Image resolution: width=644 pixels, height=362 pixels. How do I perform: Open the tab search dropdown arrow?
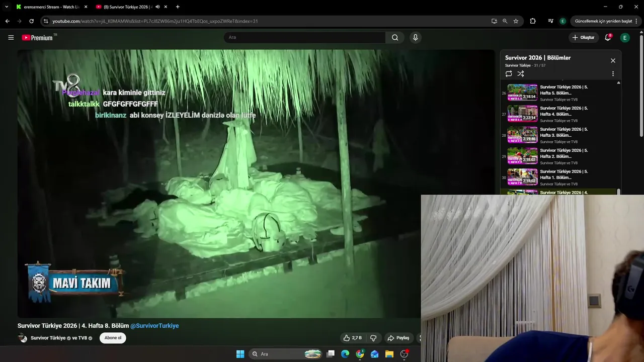[x=7, y=7]
